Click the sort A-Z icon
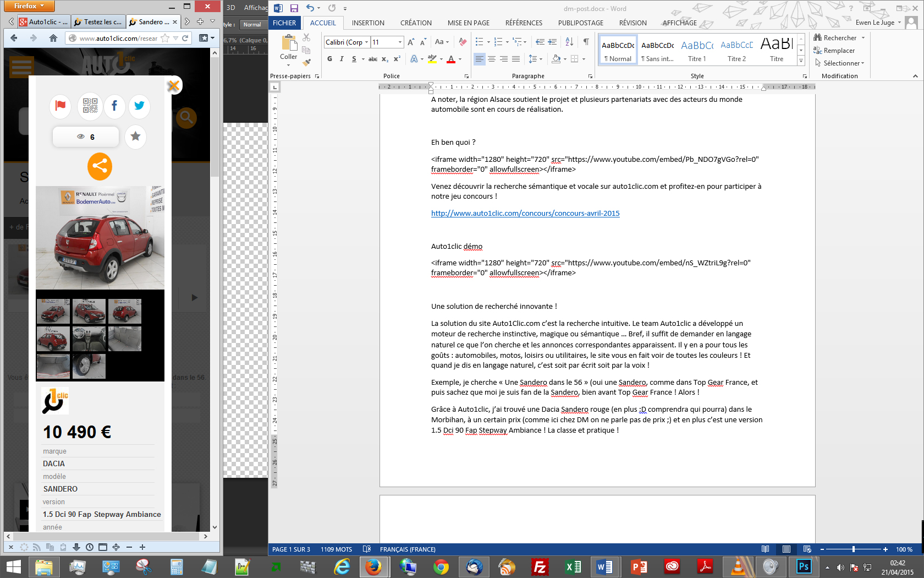Image resolution: width=924 pixels, height=578 pixels. pyautogui.click(x=569, y=42)
